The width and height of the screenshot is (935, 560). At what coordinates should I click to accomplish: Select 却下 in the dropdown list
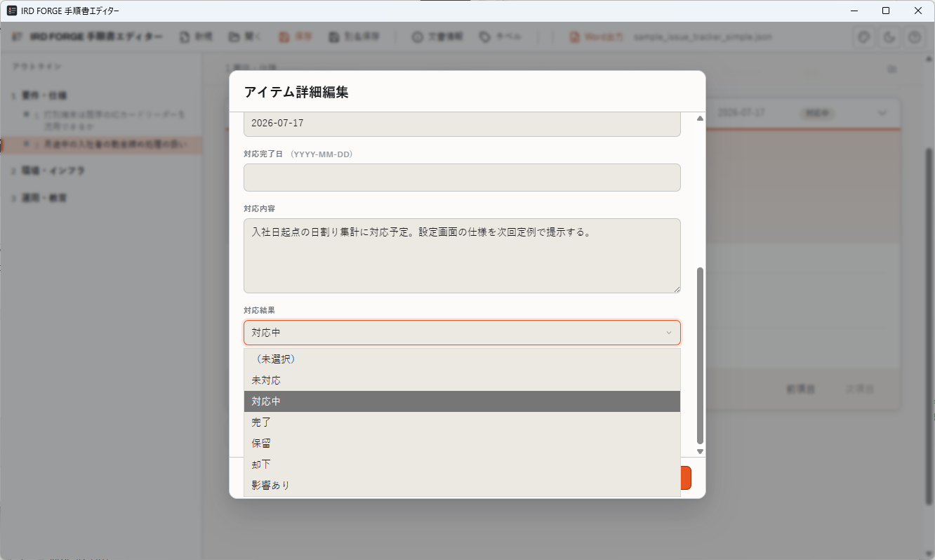point(462,465)
